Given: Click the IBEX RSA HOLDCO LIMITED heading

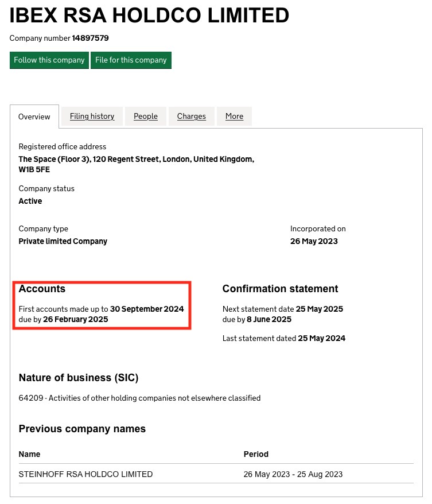Looking at the screenshot, I should click(x=149, y=15).
